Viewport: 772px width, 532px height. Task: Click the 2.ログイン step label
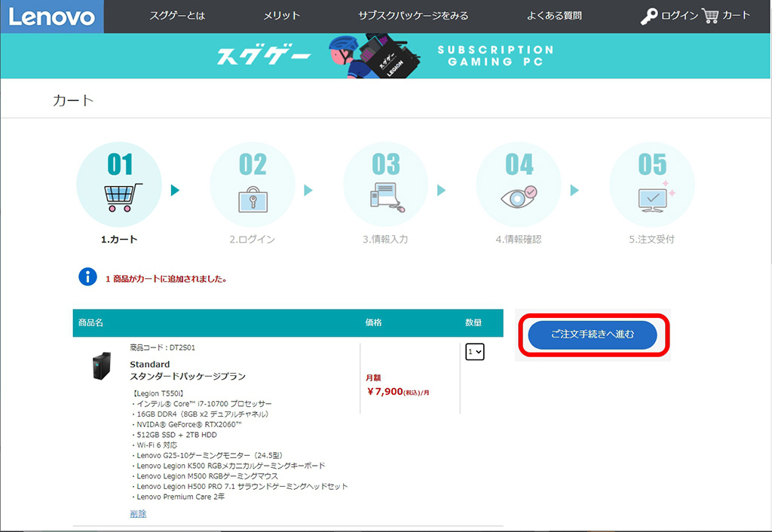[x=252, y=240]
